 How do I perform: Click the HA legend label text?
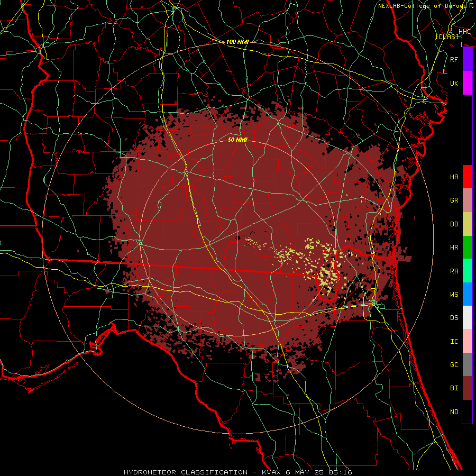(454, 177)
